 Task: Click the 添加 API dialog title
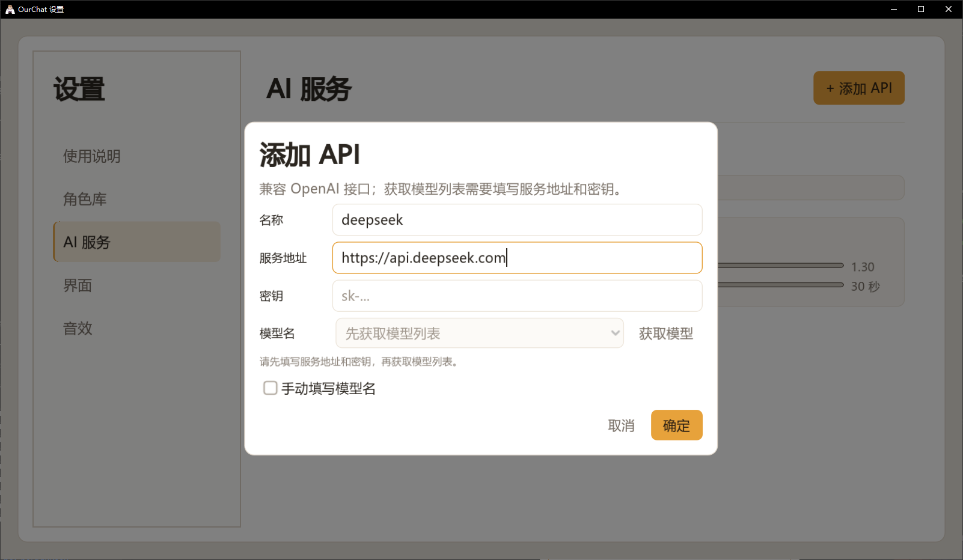pos(310,155)
